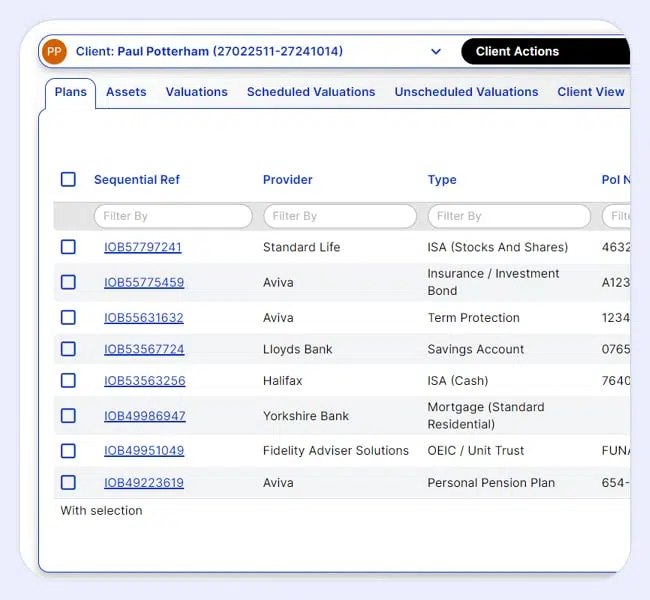The width and height of the screenshot is (650, 600).
Task: Open plan link IOB57797241
Action: [143, 247]
